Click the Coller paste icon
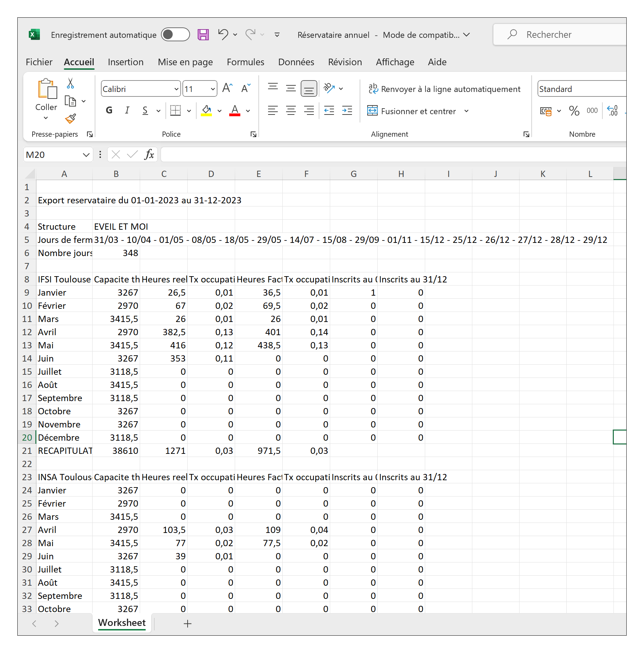Screen dimensions: 644x653 click(x=48, y=89)
